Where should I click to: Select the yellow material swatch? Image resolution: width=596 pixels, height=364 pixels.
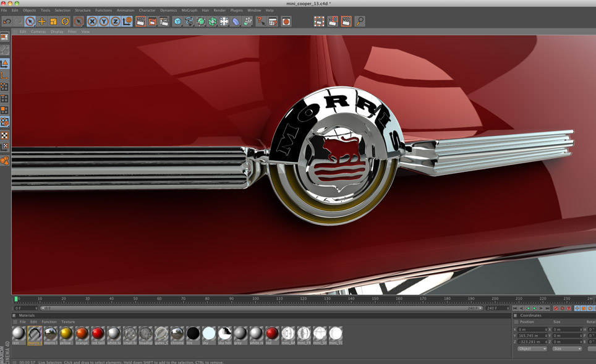pyautogui.click(x=66, y=334)
